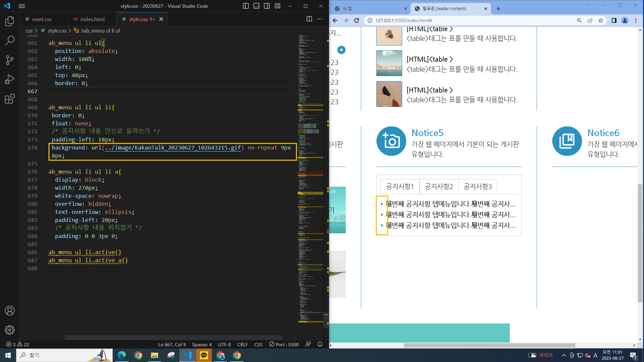Reload the browser page
The width and height of the screenshot is (644, 362).
point(357,20)
